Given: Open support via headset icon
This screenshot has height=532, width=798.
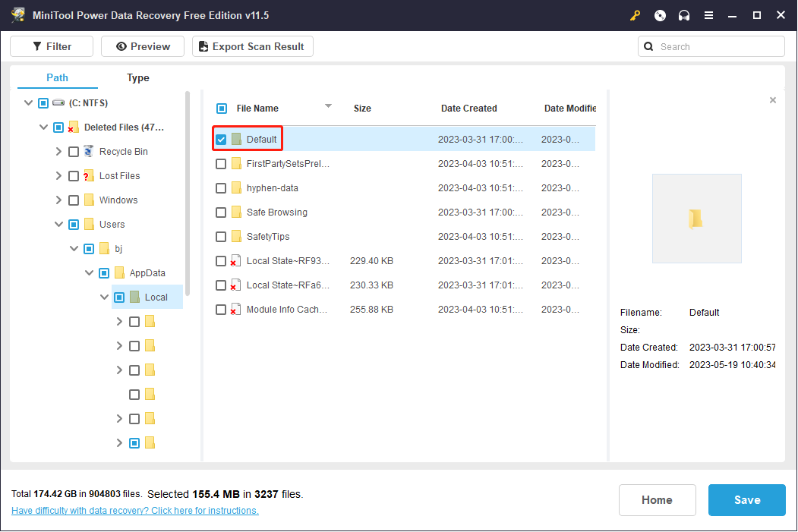Looking at the screenshot, I should [684, 15].
